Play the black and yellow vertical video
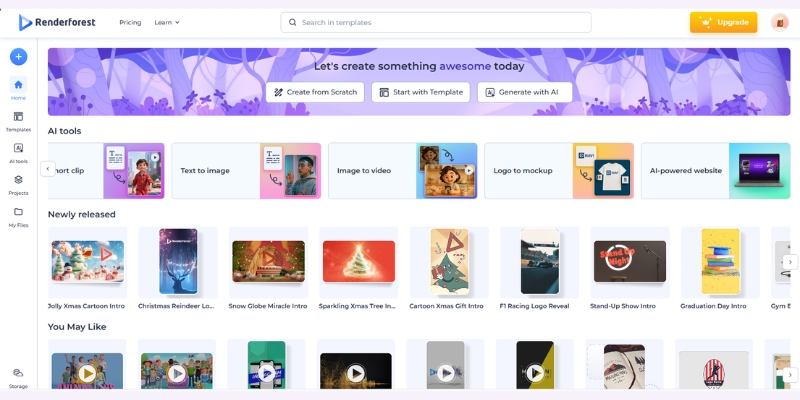The height and width of the screenshot is (400, 800). point(535,374)
